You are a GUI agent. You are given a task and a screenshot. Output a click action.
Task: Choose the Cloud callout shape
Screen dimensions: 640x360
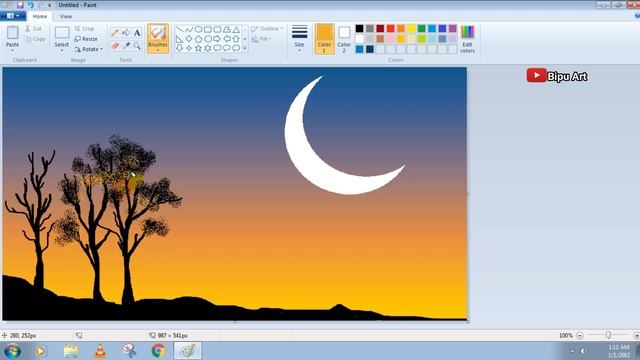236,48
